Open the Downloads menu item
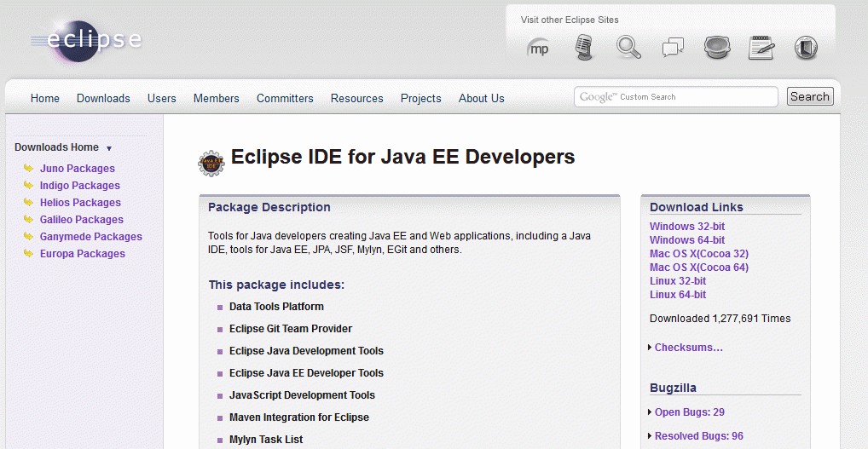Viewport: 868px width, 449px height. [103, 99]
